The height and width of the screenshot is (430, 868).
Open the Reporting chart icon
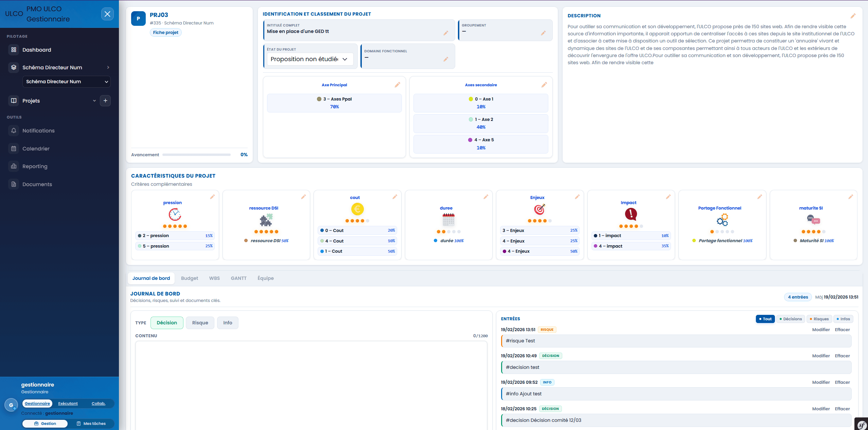14,166
